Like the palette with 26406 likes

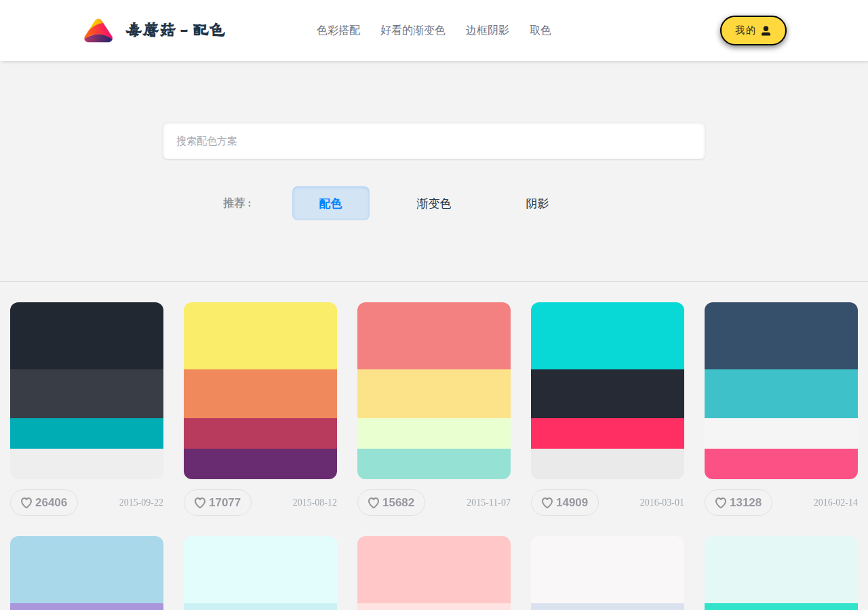[44, 503]
